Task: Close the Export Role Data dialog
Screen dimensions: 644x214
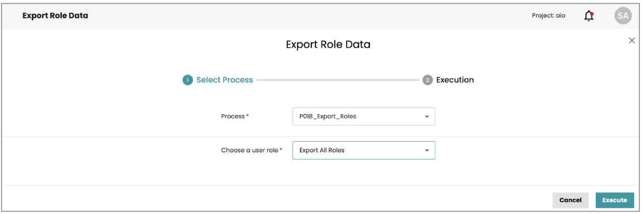Action: [632, 40]
